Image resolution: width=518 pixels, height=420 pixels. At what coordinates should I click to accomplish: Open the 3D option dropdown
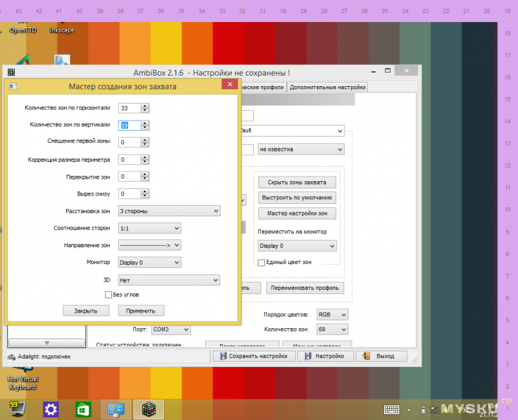click(x=170, y=280)
